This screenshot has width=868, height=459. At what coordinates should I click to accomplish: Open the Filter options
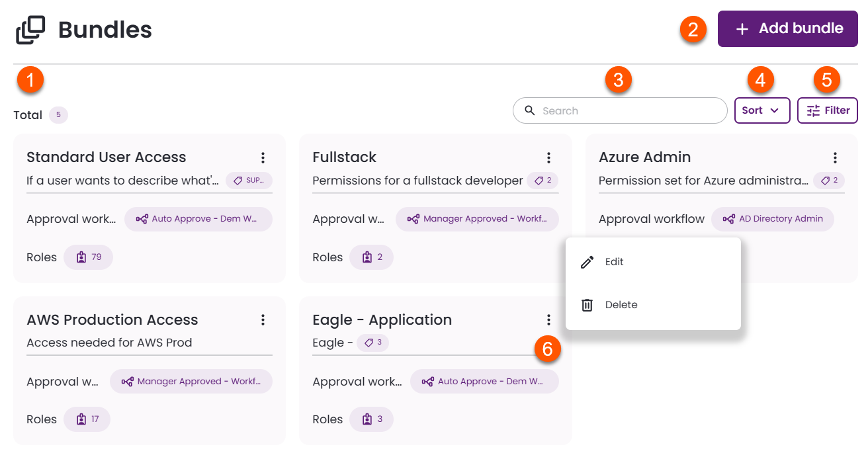(x=828, y=110)
